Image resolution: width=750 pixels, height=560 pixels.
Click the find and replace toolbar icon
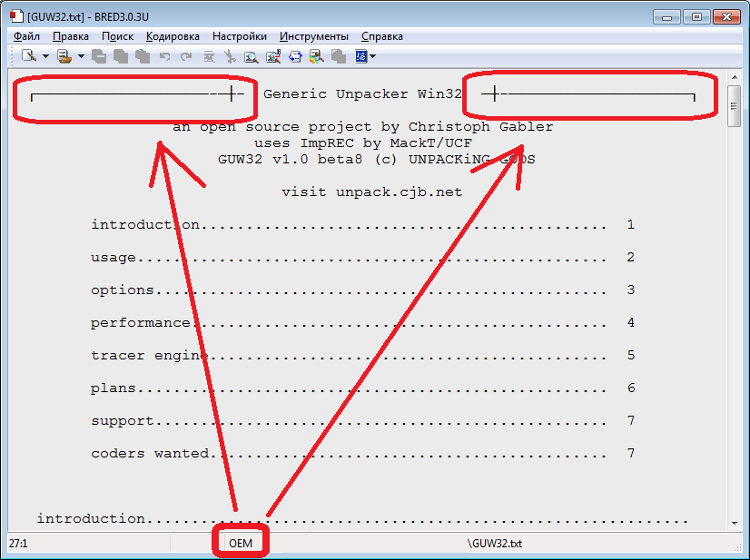273,56
